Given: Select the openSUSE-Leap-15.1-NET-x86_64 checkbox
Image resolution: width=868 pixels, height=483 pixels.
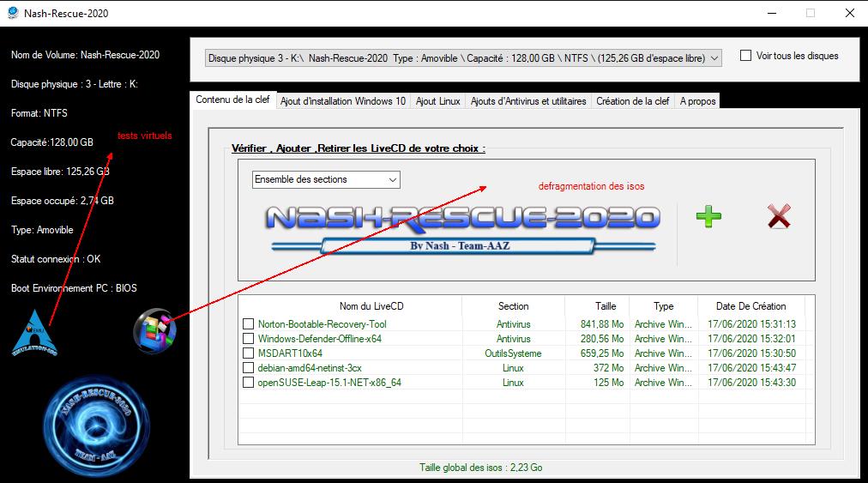Looking at the screenshot, I should pos(249,382).
